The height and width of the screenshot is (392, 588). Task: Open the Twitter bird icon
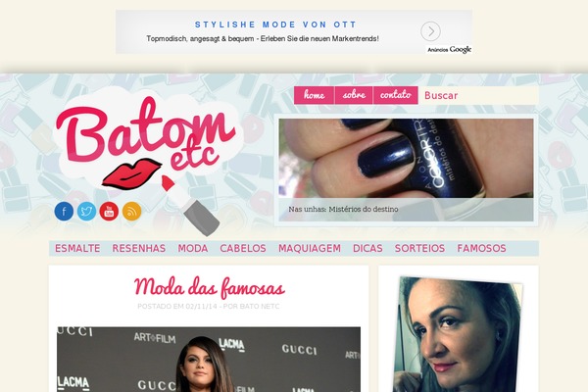click(x=86, y=212)
